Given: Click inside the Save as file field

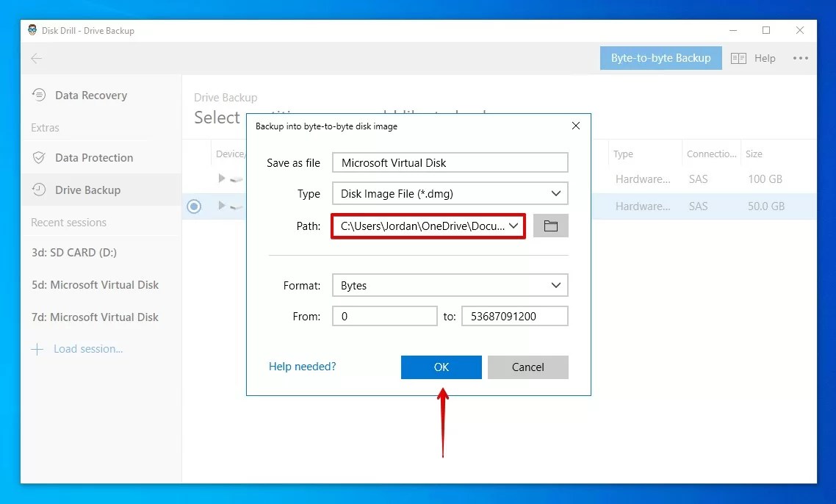Looking at the screenshot, I should tap(450, 162).
